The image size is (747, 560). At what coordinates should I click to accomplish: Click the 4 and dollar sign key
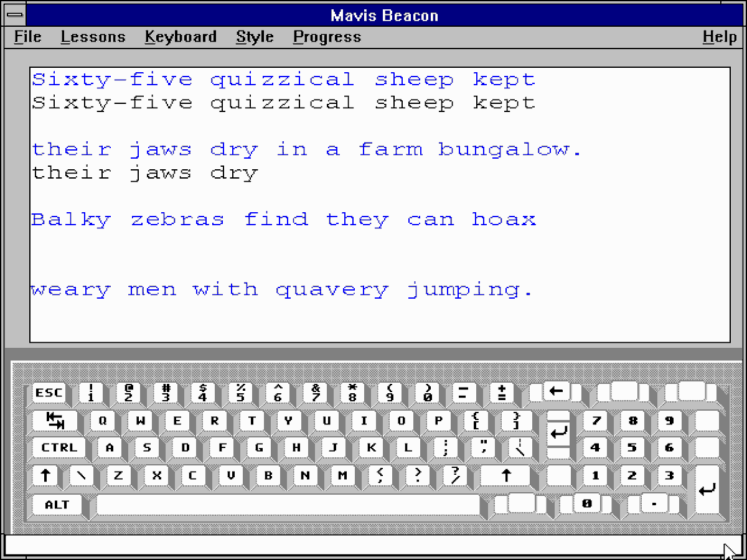click(x=203, y=393)
